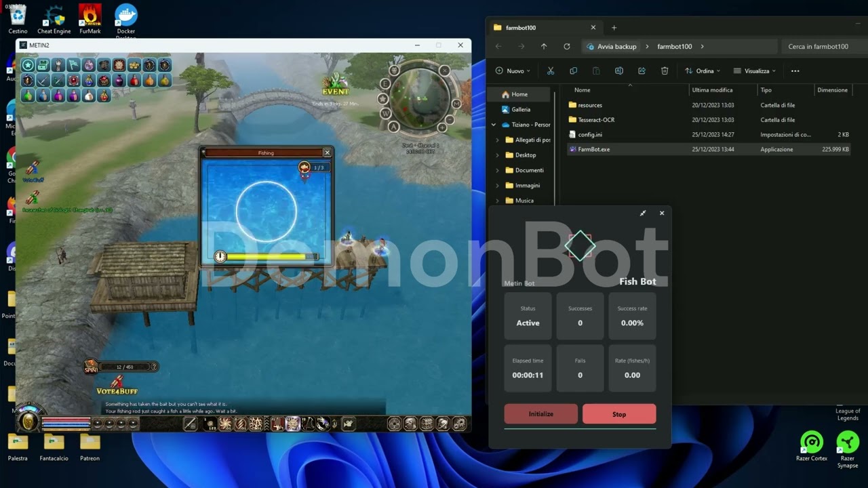Click the Copy icon in Explorer toolbar
Screen dimensions: 868x488
tap(574, 70)
